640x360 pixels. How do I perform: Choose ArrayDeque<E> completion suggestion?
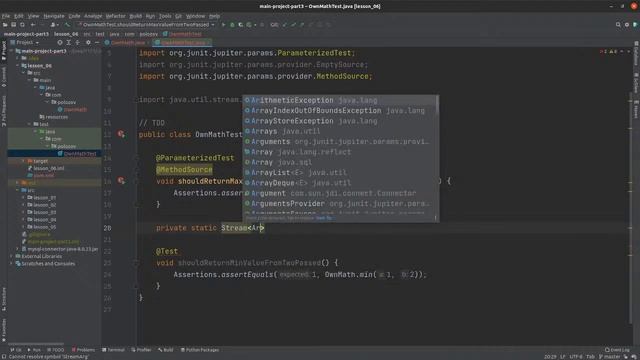[x=340, y=183]
